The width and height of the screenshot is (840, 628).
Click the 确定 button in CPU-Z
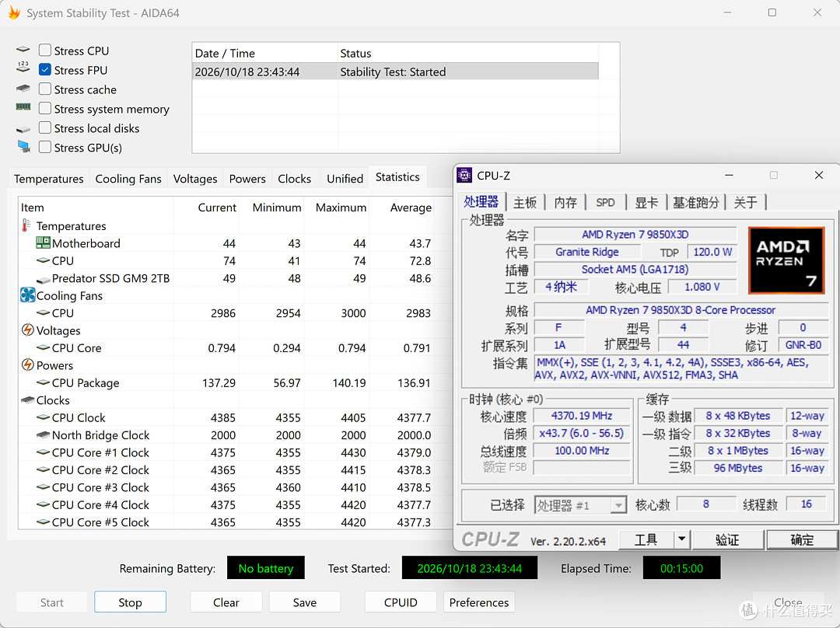(x=802, y=539)
